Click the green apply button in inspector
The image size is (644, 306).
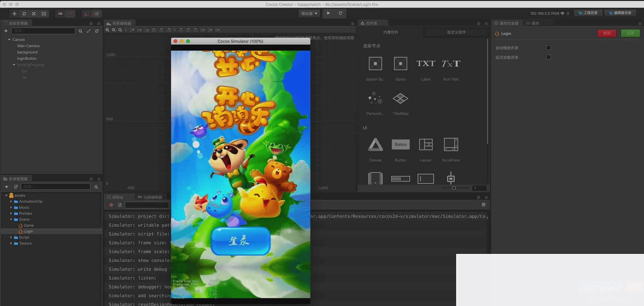(x=630, y=33)
